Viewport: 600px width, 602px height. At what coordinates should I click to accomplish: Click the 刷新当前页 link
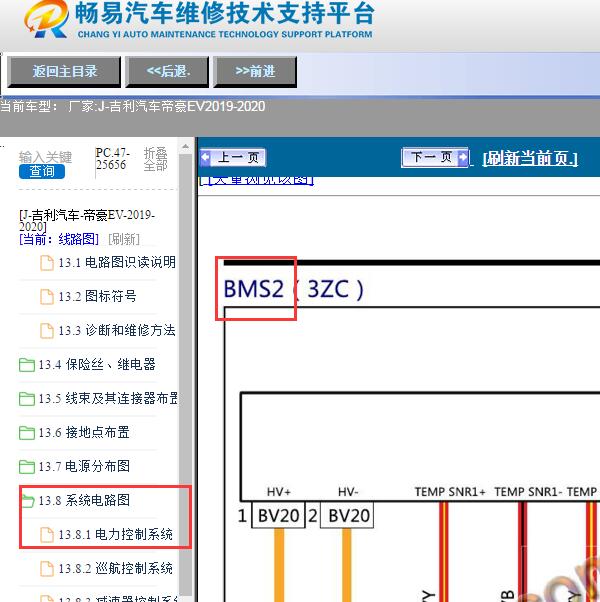(x=530, y=158)
